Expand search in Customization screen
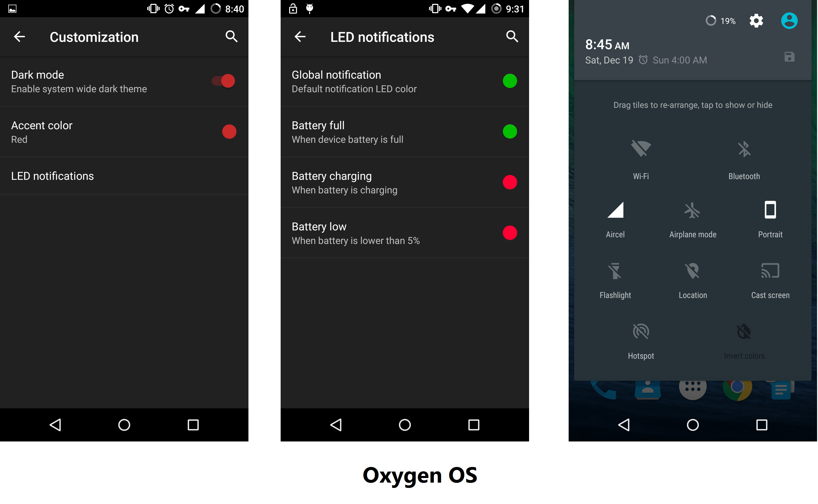Viewport: 818px width, 504px height. pyautogui.click(x=231, y=36)
